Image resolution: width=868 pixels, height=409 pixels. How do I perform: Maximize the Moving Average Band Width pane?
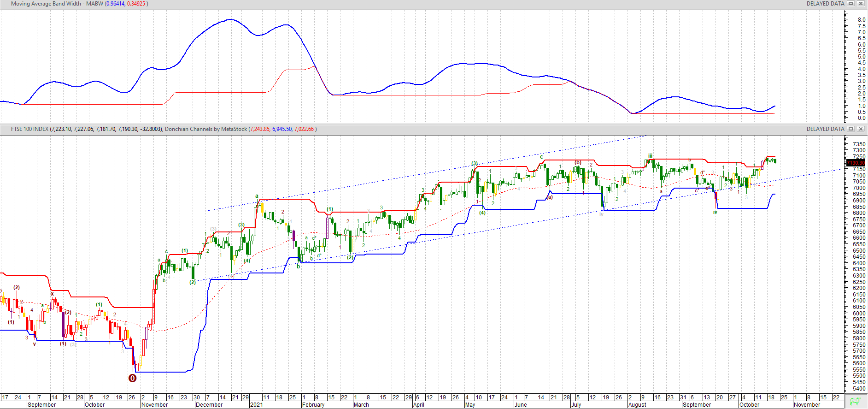(x=851, y=4)
